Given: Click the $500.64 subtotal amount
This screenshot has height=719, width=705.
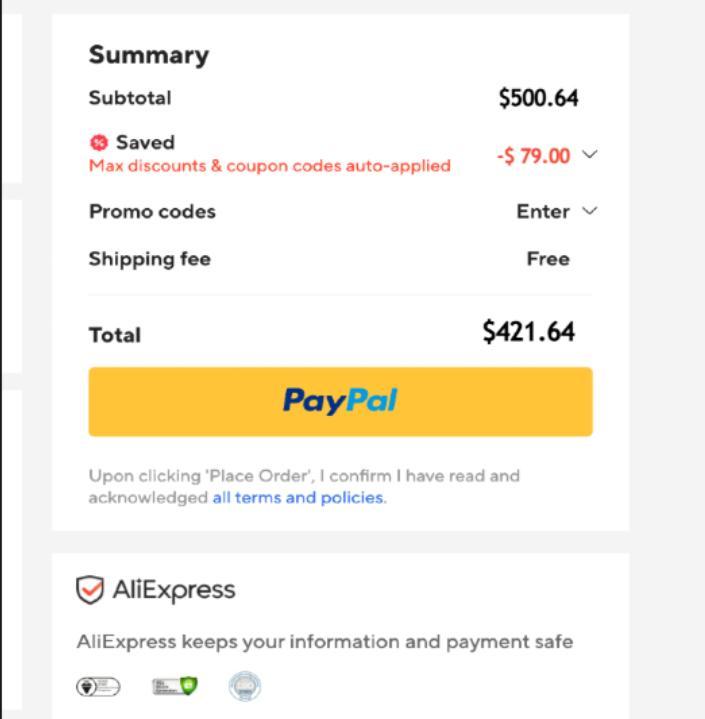Looking at the screenshot, I should [538, 98].
